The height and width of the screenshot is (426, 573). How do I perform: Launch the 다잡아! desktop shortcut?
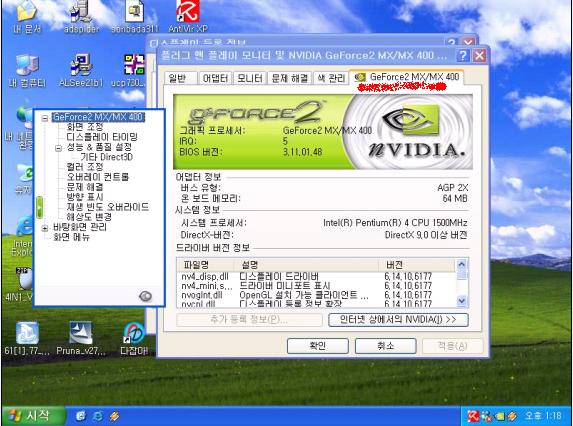[134, 338]
